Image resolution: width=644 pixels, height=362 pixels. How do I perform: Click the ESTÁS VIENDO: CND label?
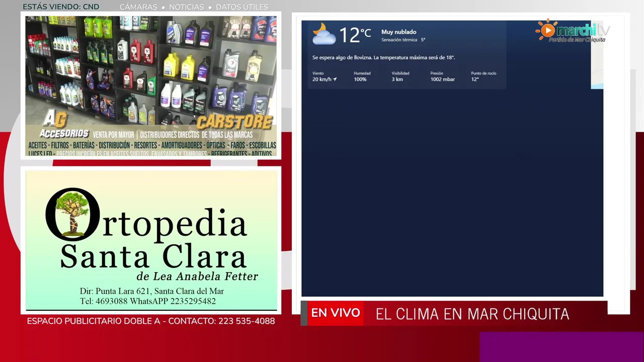(61, 7)
